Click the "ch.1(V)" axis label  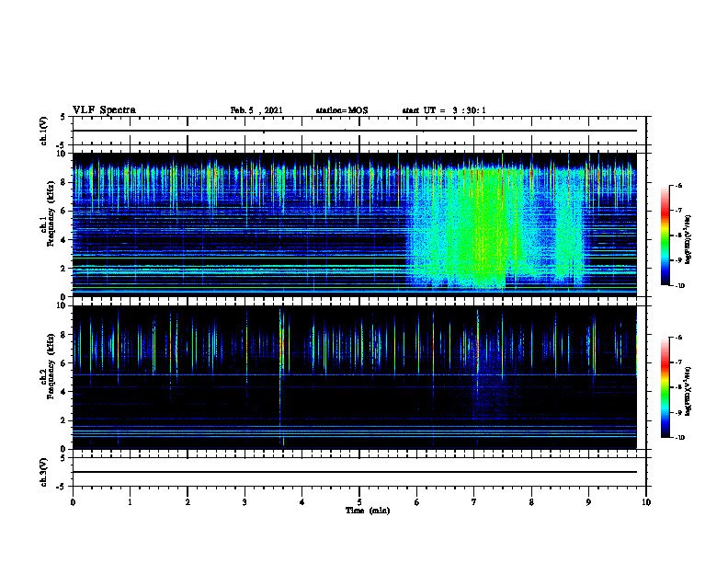[44, 131]
